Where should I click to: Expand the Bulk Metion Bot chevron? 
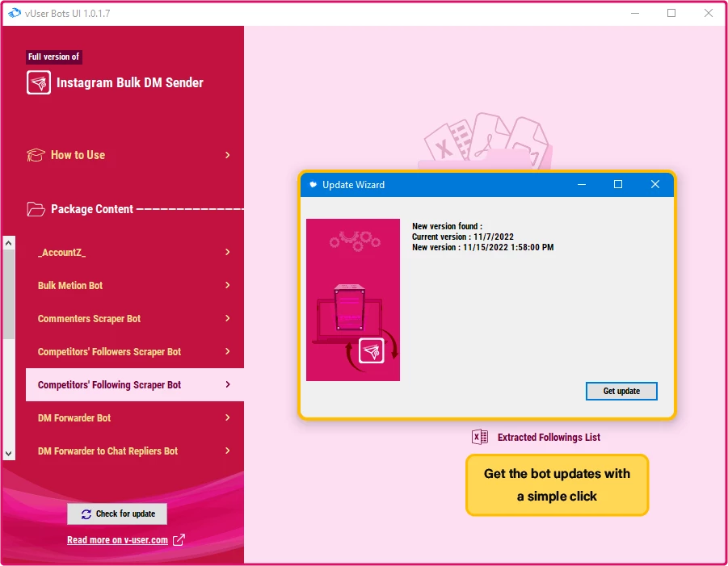[x=228, y=285]
